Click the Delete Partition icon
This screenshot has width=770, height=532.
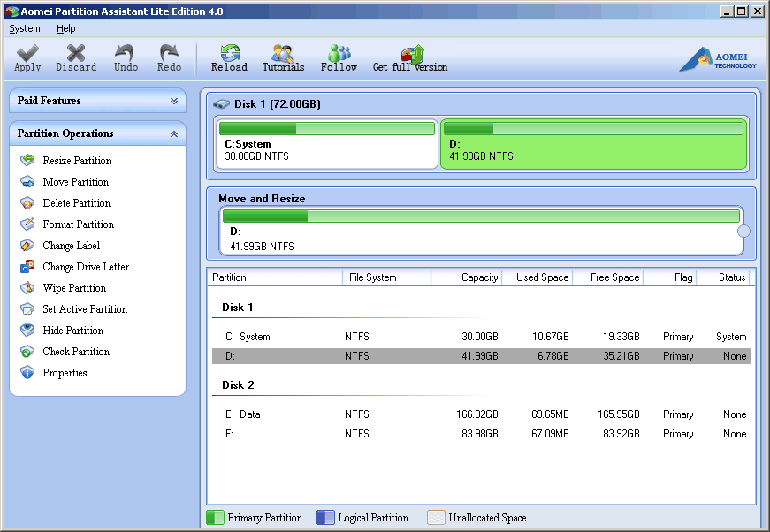tap(27, 202)
